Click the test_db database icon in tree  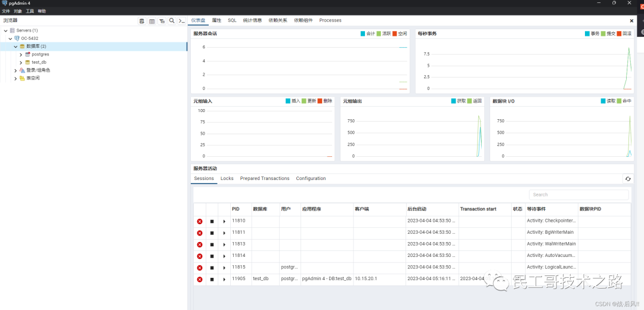click(x=27, y=63)
